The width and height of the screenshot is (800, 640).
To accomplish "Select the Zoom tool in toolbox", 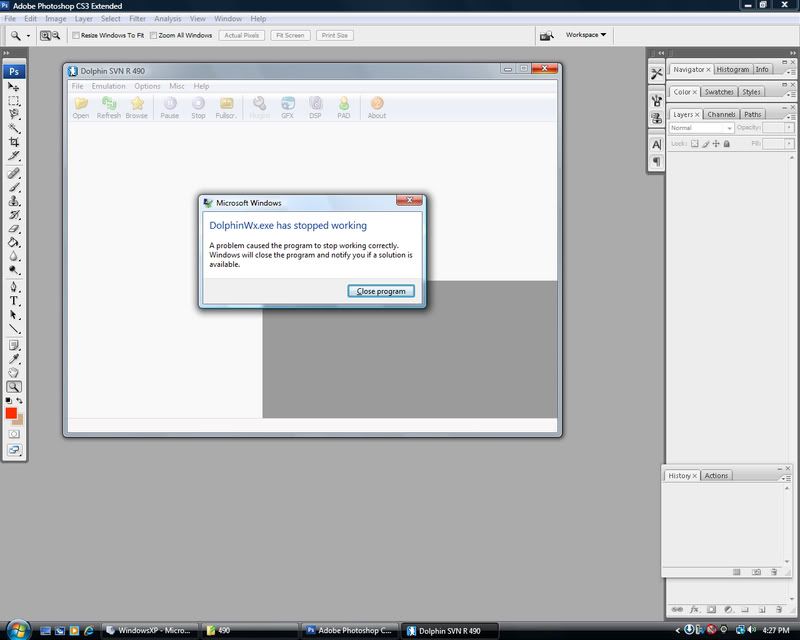I will tap(14, 387).
